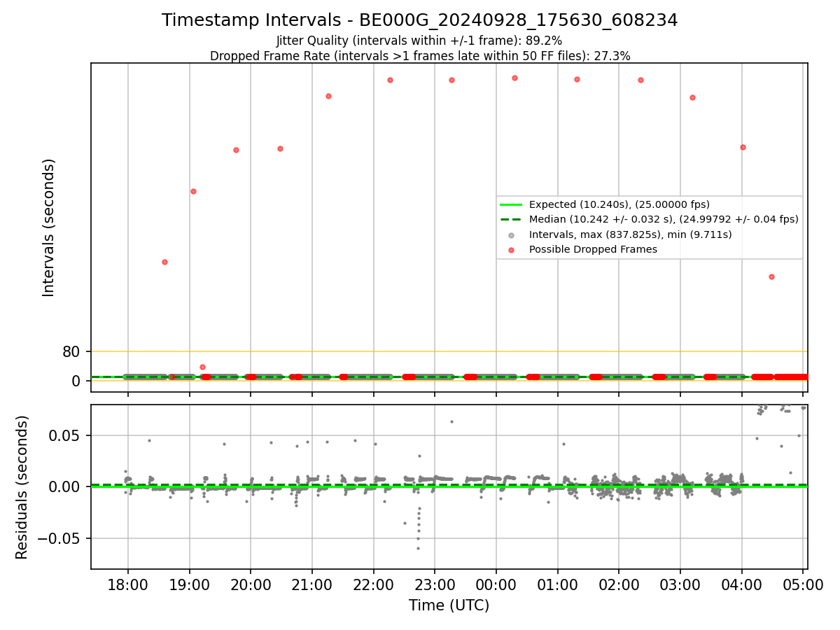The width and height of the screenshot is (840, 630).
Task: Click the plot title 'Timestamp Intervals - BE000G_20240928_175630_608234'
Action: (x=420, y=20)
